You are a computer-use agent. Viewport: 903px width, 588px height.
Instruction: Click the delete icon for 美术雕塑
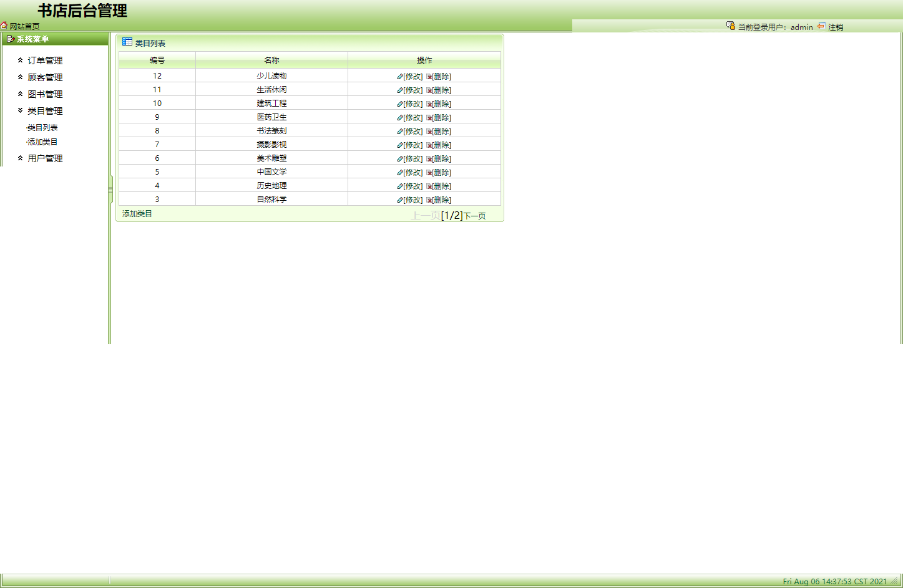click(x=429, y=159)
